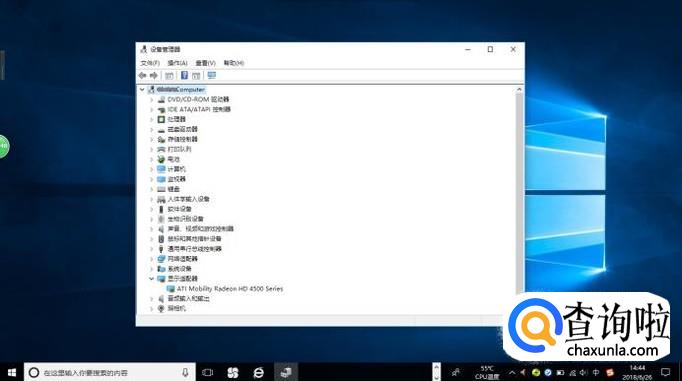
Task: Click the 55°C CPU temperature readout
Action: (487, 373)
